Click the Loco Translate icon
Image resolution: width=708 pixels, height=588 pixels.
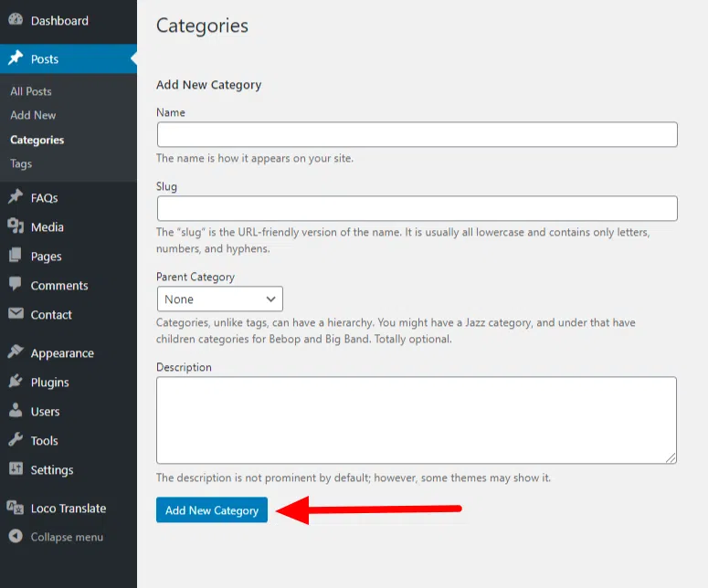tap(16, 508)
